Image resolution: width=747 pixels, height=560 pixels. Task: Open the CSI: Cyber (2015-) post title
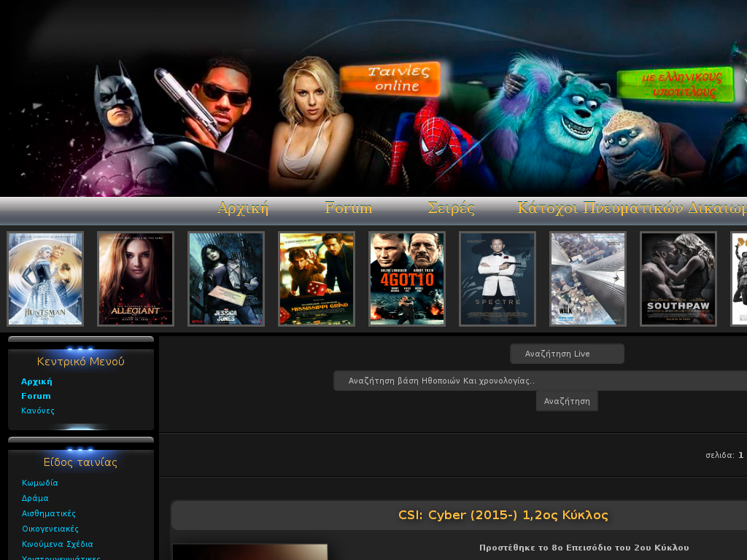pyautogui.click(x=503, y=516)
